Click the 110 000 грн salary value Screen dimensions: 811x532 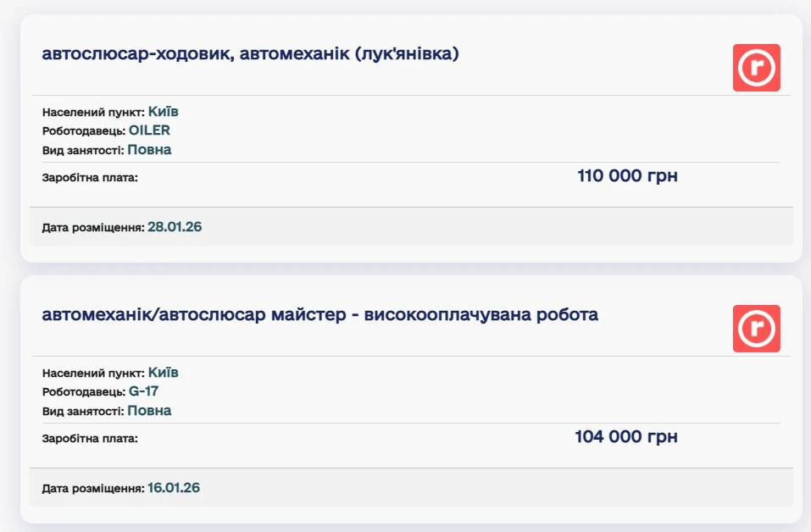(627, 175)
